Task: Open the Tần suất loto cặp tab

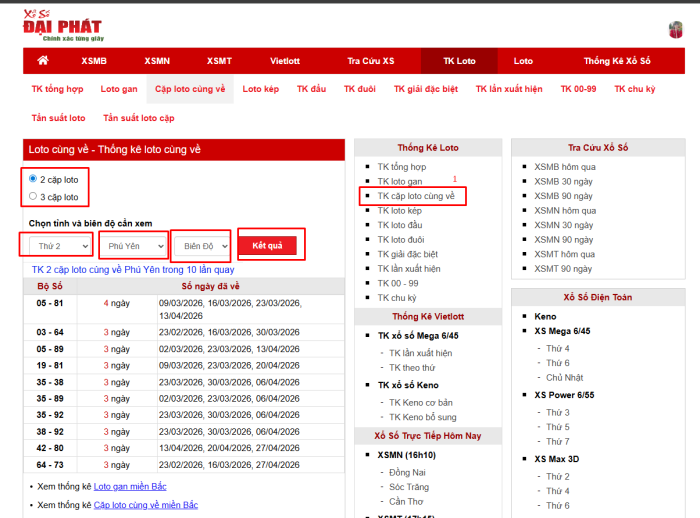Action: tap(138, 118)
